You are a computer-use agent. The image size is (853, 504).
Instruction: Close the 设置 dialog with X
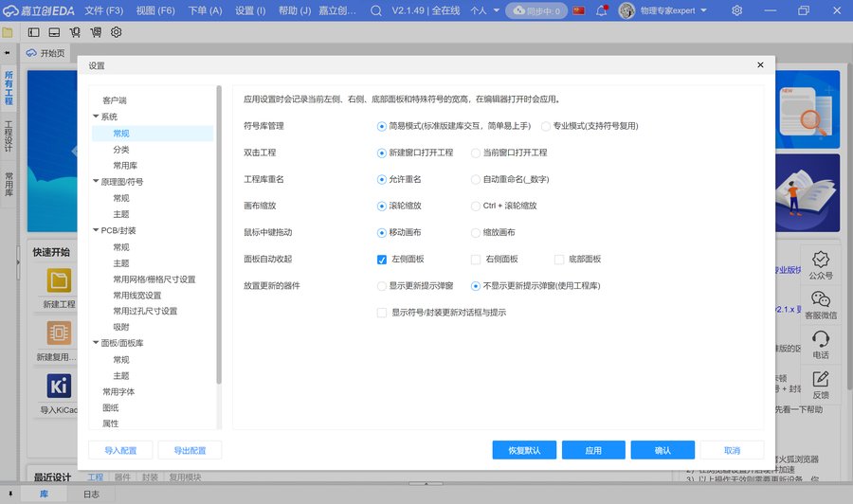(x=760, y=64)
